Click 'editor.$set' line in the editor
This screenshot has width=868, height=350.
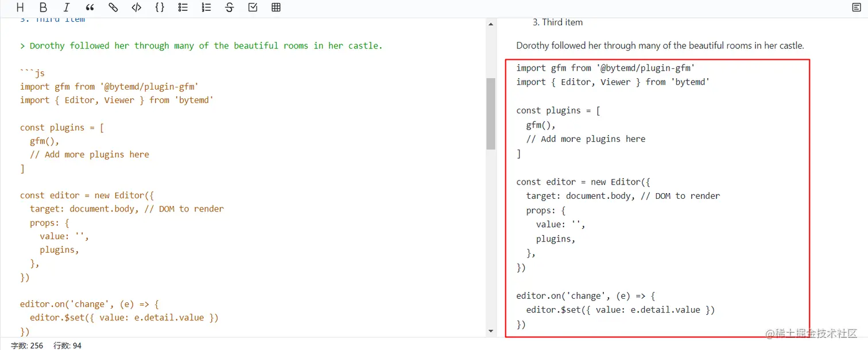124,318
